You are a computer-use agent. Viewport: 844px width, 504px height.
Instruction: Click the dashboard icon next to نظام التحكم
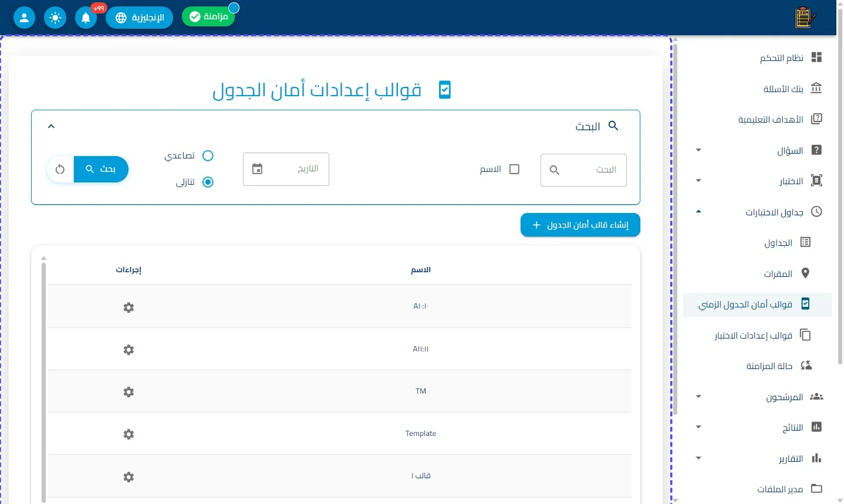point(816,57)
